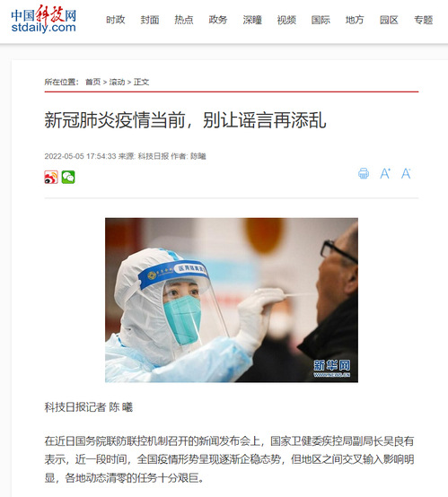The width and height of the screenshot is (448, 497).
Task: Open the 深瞳 navigation item
Action: point(252,20)
